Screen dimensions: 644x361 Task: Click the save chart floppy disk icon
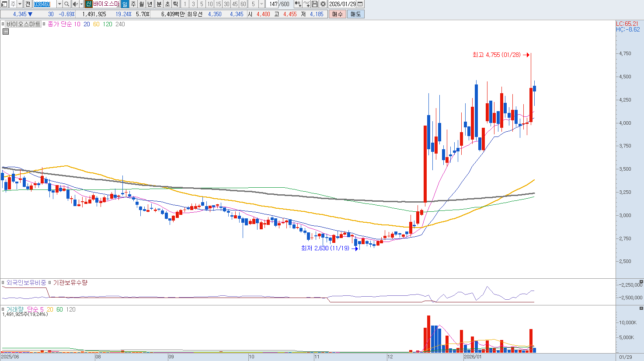[x=315, y=4]
